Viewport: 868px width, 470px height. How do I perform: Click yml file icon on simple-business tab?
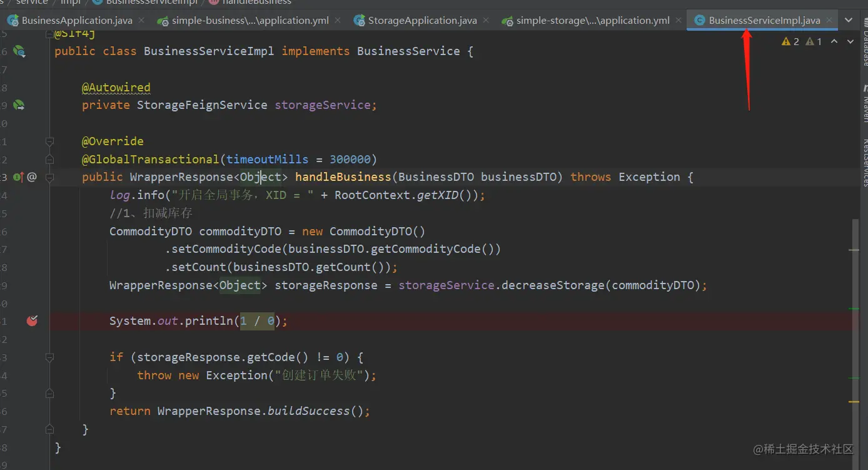[x=163, y=21]
